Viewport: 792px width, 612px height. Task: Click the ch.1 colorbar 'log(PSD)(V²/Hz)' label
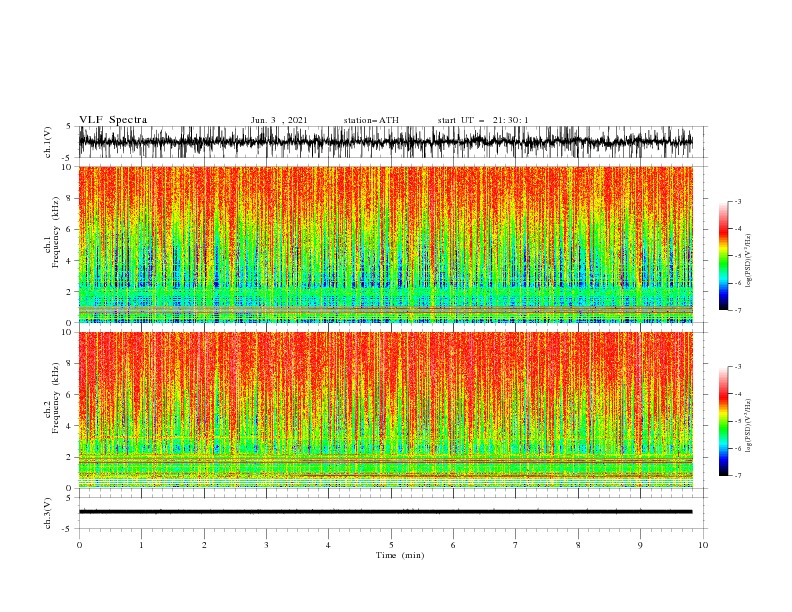[749, 261]
